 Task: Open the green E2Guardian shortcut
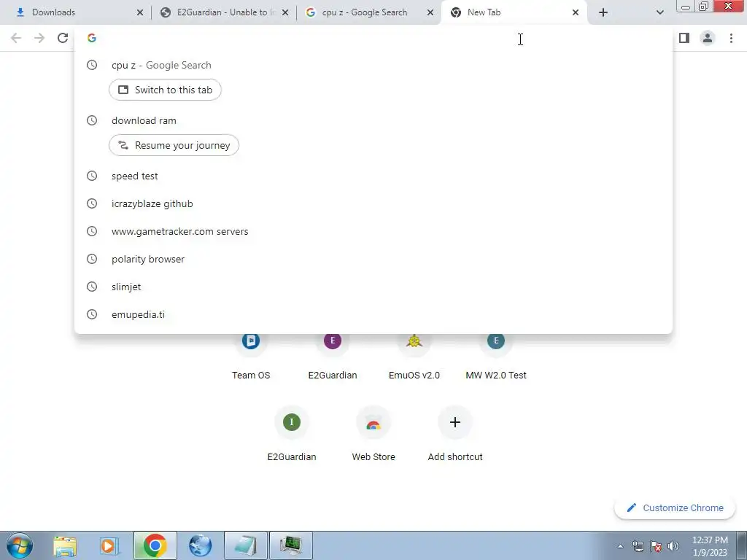[x=292, y=435]
